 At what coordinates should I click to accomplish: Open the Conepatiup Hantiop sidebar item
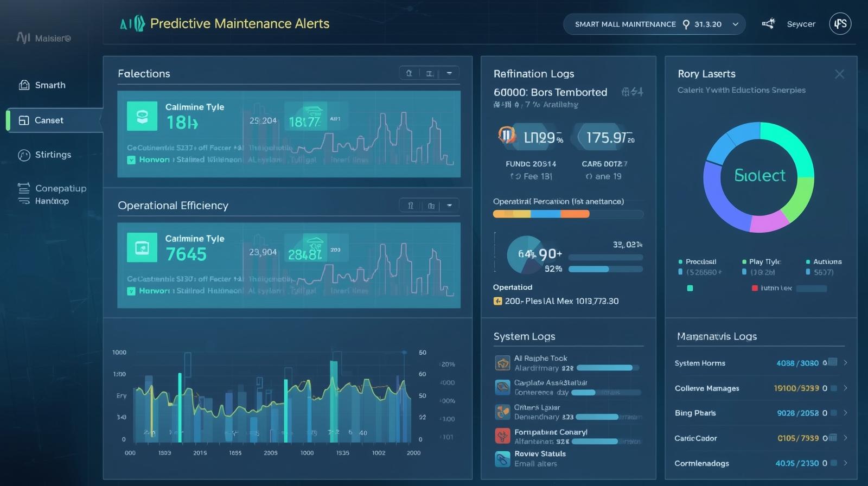[x=52, y=194]
